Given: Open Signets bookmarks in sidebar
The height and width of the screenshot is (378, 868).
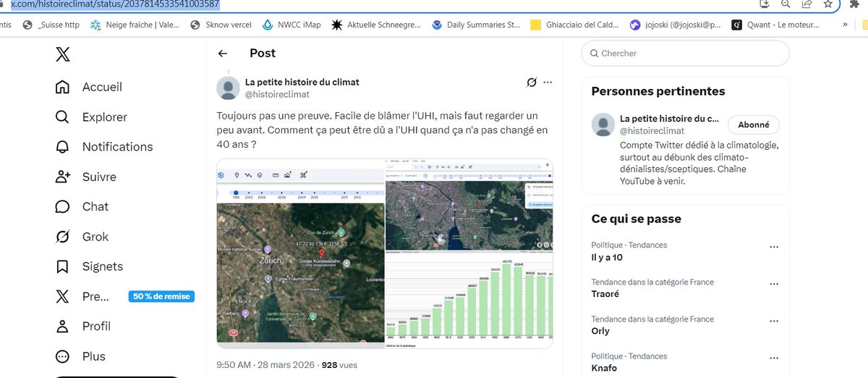Looking at the screenshot, I should click(x=89, y=266).
